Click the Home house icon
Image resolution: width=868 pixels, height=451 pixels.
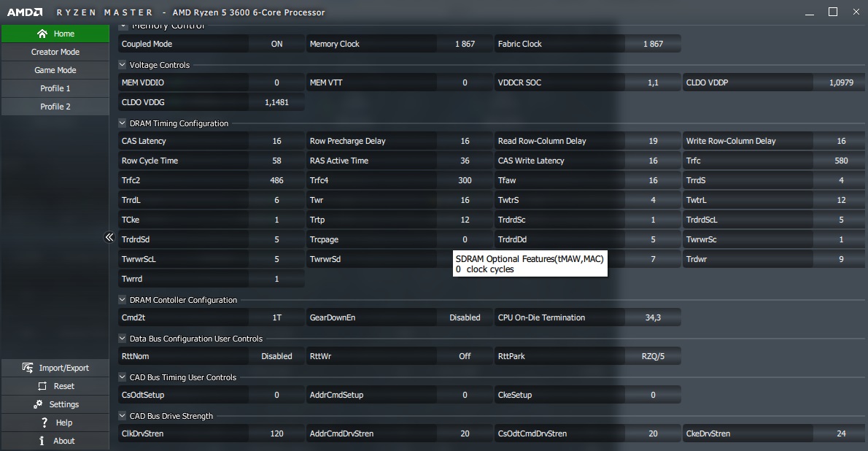(x=42, y=34)
